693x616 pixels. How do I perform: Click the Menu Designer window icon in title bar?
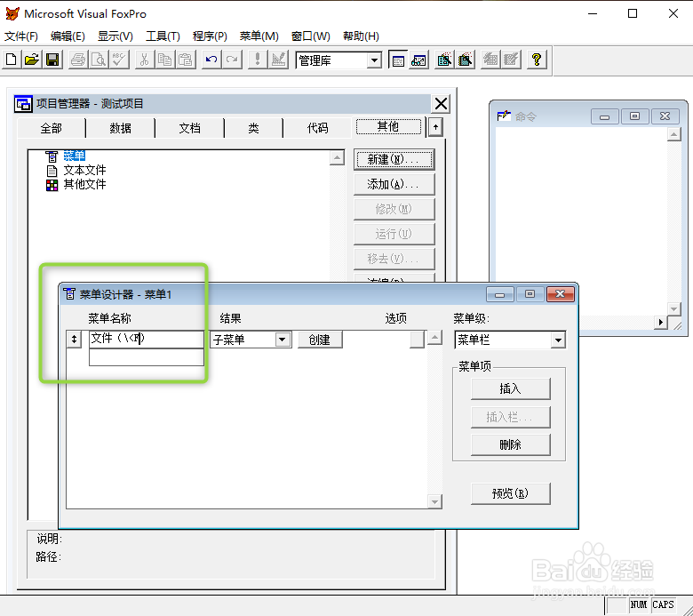click(x=69, y=293)
